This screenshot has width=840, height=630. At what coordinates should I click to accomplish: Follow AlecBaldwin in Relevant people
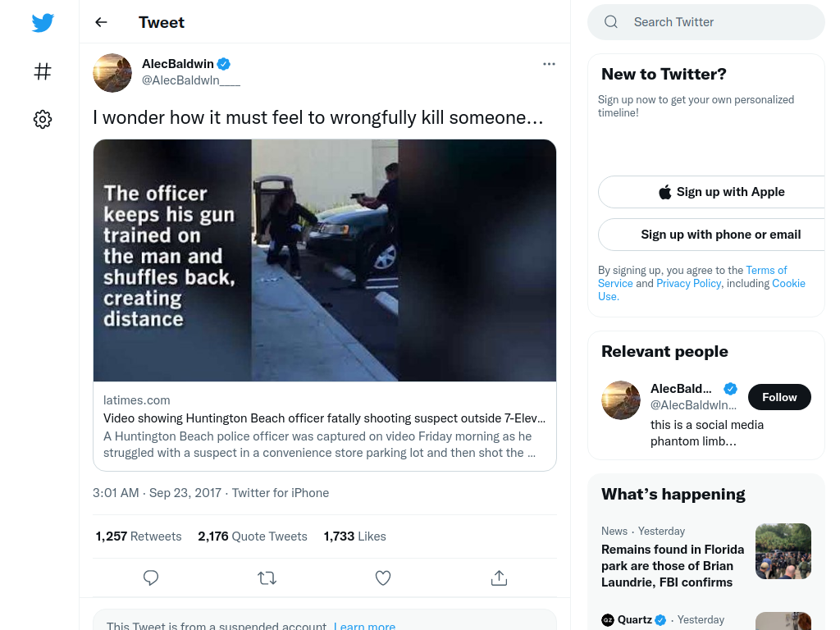[779, 397]
